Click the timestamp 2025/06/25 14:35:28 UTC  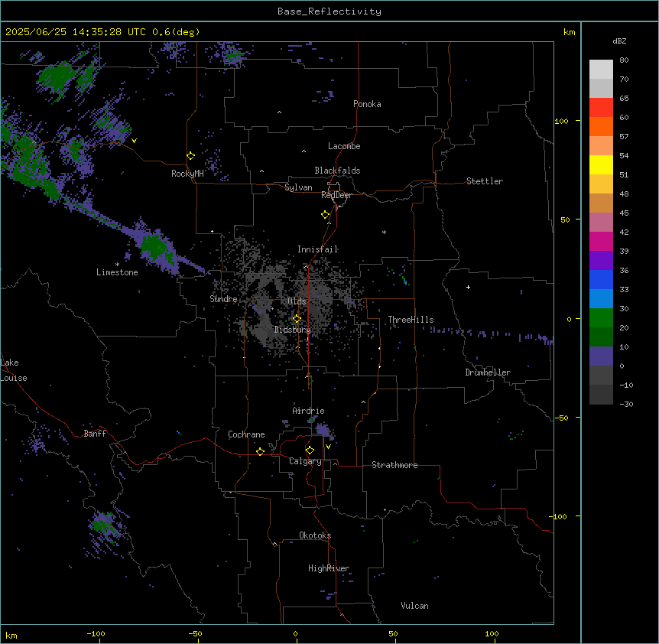(x=76, y=32)
